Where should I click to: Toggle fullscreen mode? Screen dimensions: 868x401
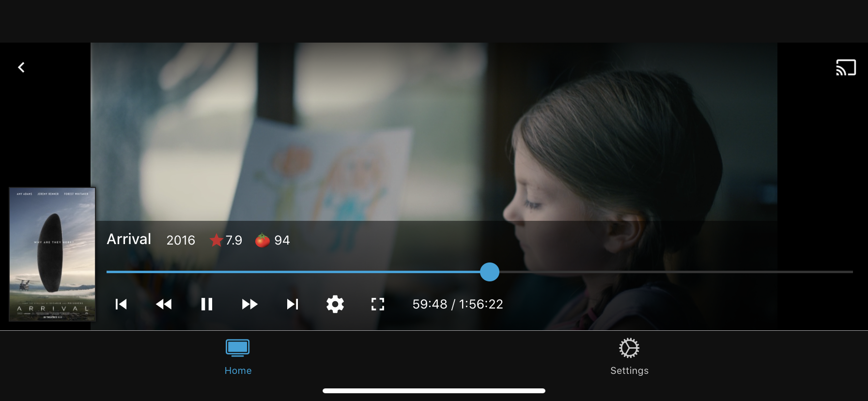pyautogui.click(x=378, y=304)
